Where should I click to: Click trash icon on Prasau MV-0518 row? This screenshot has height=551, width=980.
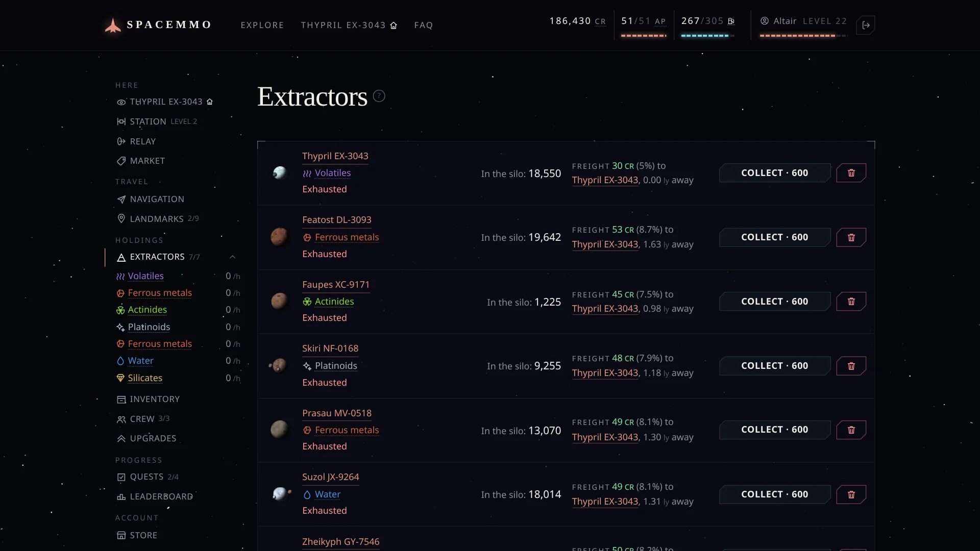(851, 430)
